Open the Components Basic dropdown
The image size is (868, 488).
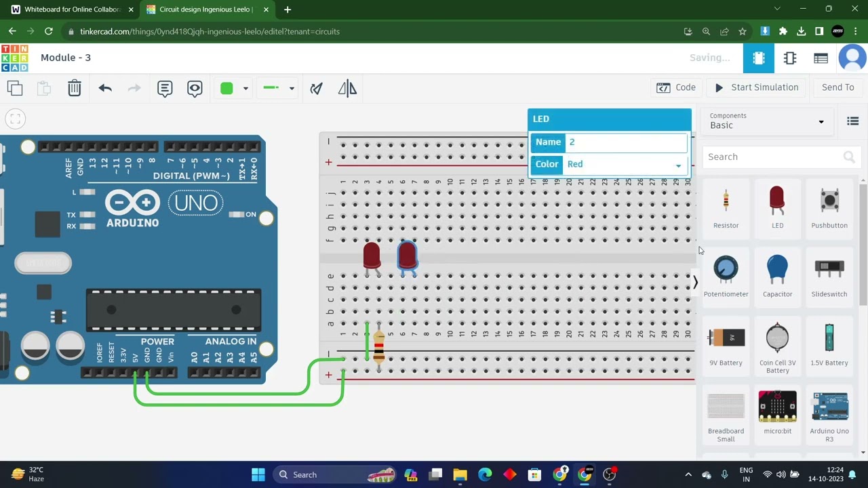[767, 121]
